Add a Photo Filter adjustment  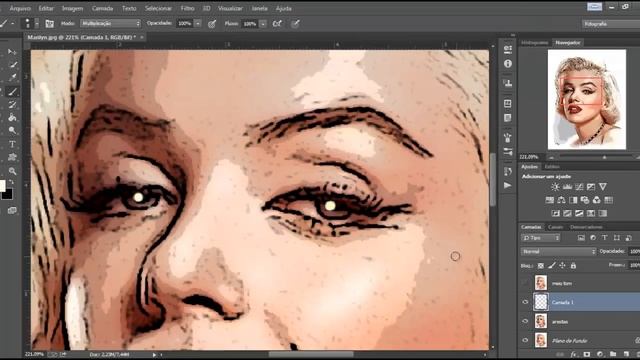pos(585,200)
